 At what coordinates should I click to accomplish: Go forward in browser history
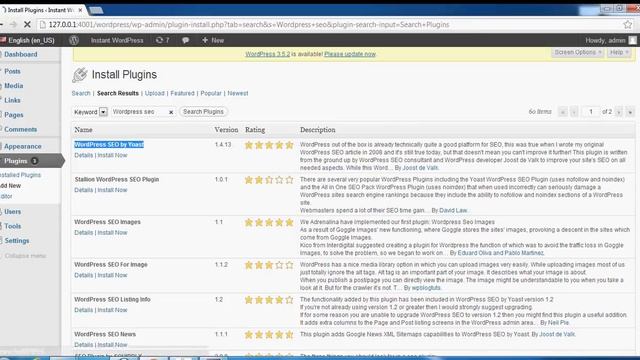[x=13, y=24]
